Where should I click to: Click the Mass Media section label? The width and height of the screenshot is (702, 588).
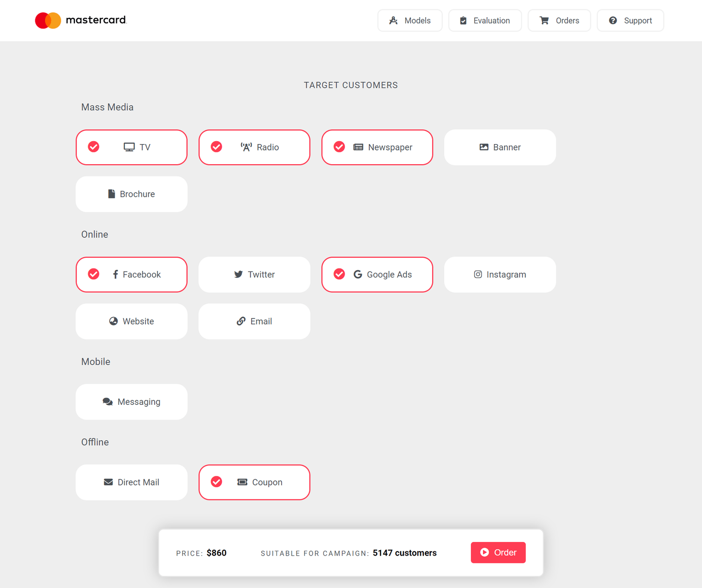coord(107,107)
